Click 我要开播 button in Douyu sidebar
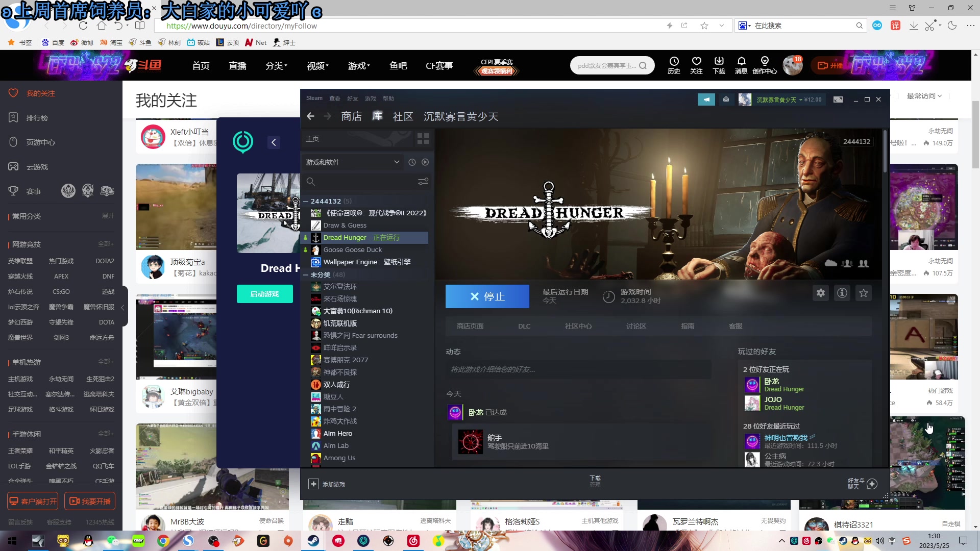The image size is (980, 551). [90, 501]
